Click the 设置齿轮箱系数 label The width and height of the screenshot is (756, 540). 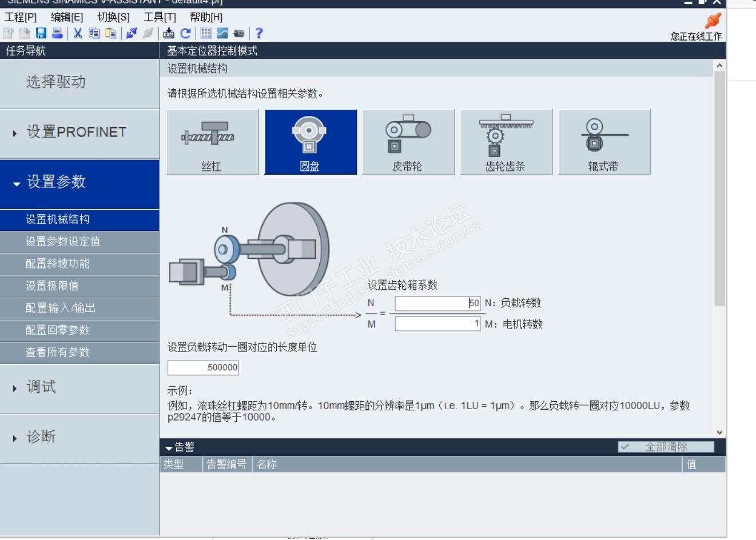[x=403, y=285]
